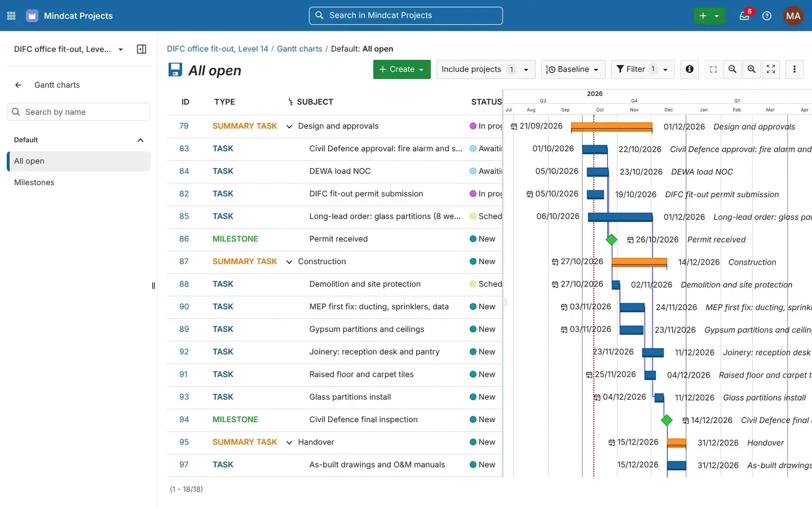Collapse the Construction summary task

289,262
